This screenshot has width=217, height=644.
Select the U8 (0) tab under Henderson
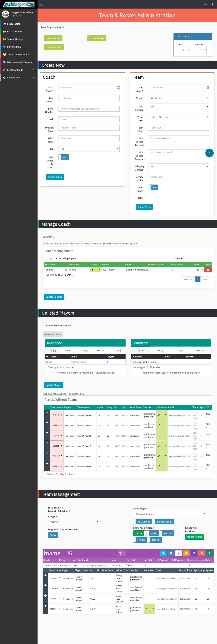pos(68,350)
